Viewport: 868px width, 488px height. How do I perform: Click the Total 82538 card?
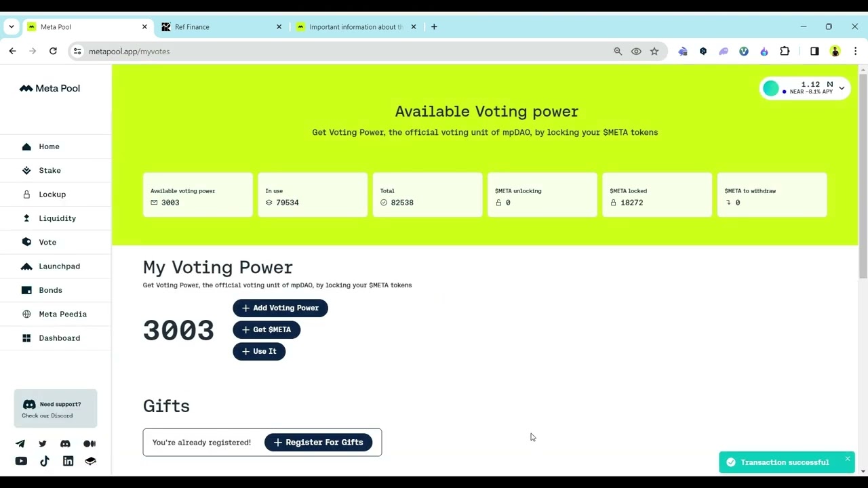click(427, 195)
